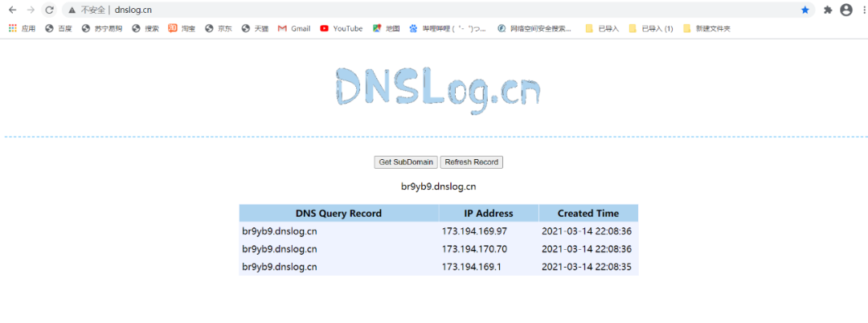Click IP address 173.194.169.1
Screen dimensions: 868x323
[472, 267]
